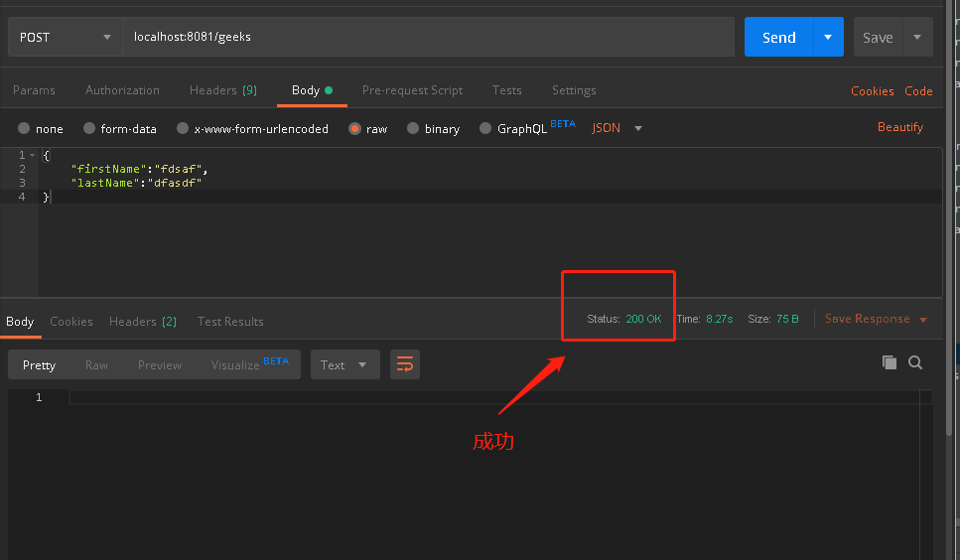
Task: Choose x-www-form-urlencoded body type
Action: tap(182, 129)
